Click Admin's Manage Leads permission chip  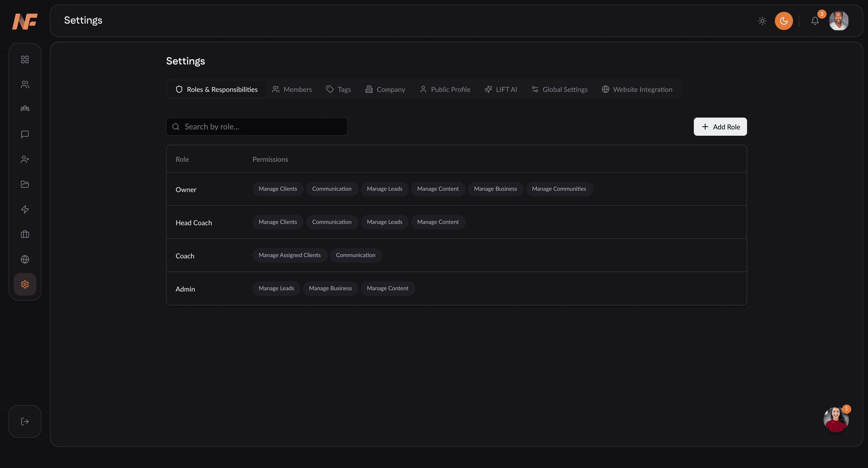pyautogui.click(x=276, y=288)
